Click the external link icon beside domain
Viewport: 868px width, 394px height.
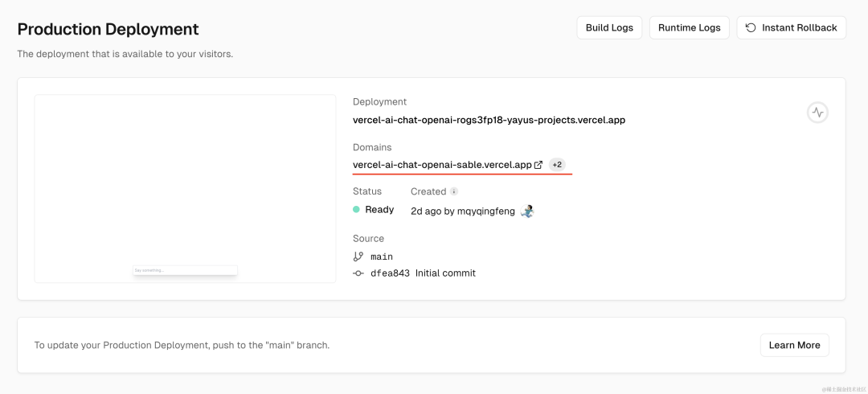538,165
